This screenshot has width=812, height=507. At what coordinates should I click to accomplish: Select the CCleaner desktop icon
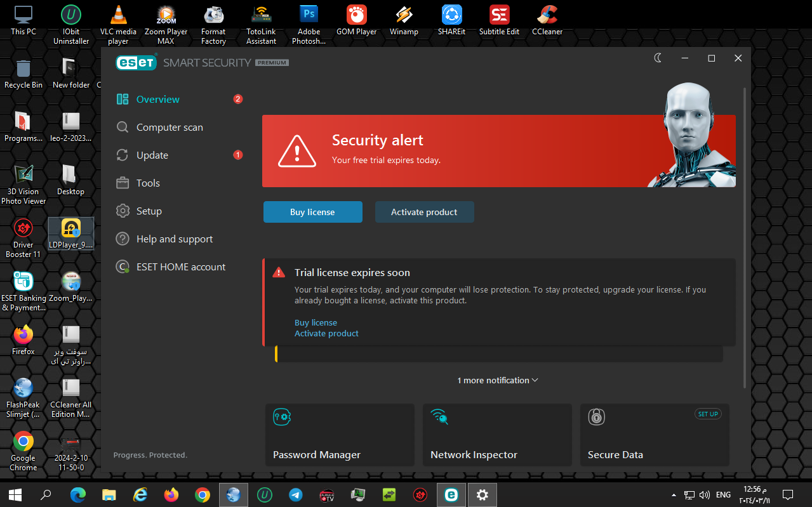[547, 20]
